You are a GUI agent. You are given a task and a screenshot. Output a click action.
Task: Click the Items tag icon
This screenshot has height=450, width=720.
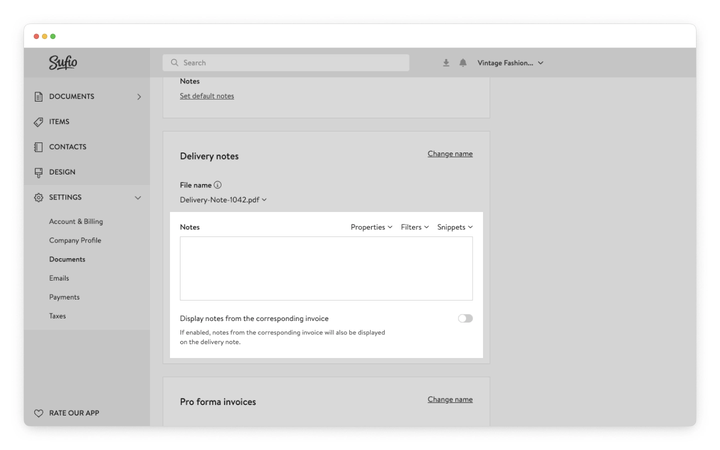pyautogui.click(x=39, y=122)
